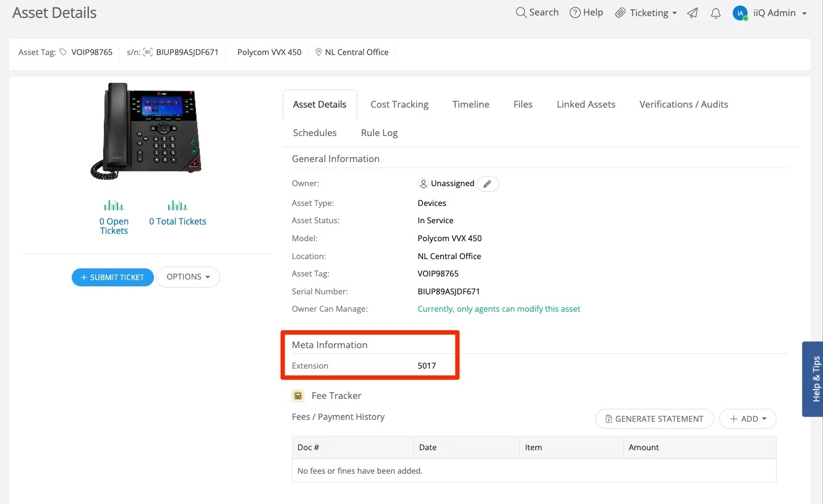Open the Files tab
This screenshot has width=823, height=504.
click(x=523, y=105)
